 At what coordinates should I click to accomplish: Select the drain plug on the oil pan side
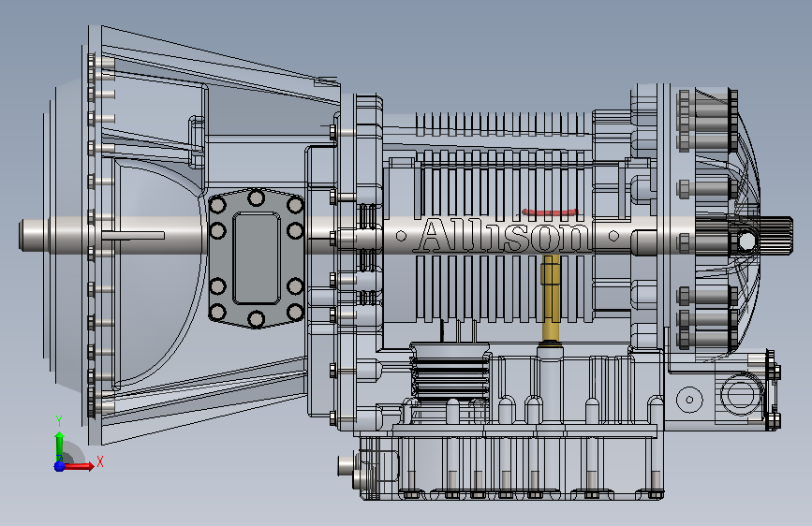pyautogui.click(x=346, y=465)
